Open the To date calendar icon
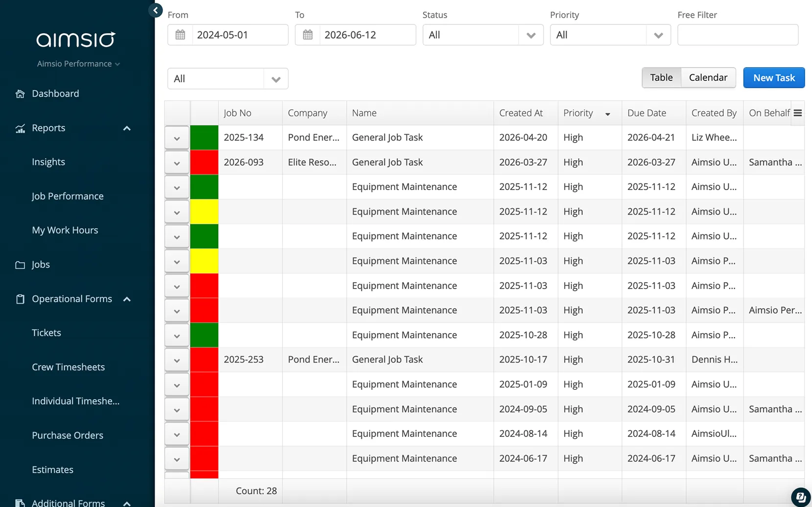The width and height of the screenshot is (812, 507). click(308, 35)
